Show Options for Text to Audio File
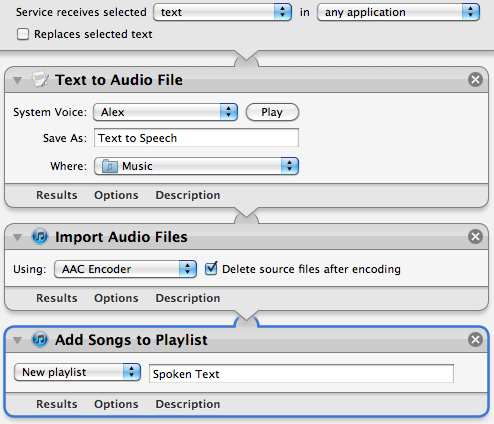 click(x=116, y=195)
